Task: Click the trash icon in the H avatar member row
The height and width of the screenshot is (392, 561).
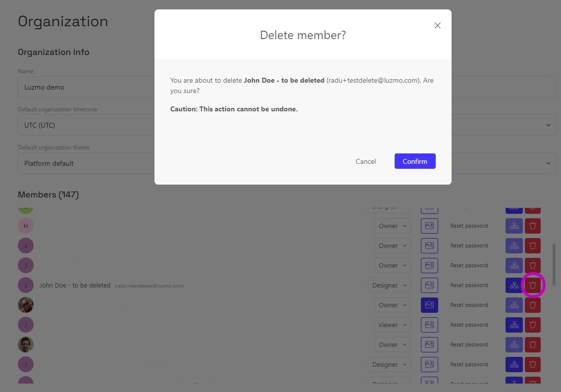Action: tap(533, 226)
